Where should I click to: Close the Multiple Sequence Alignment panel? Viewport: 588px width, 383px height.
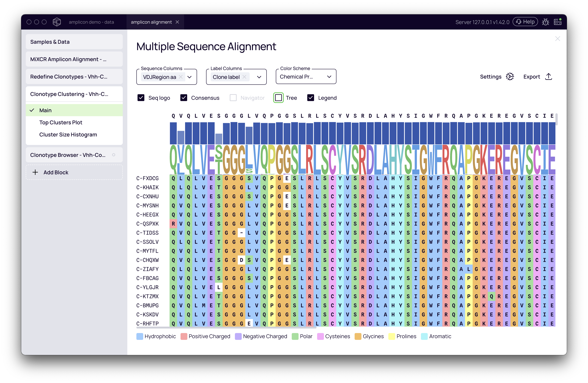[558, 38]
